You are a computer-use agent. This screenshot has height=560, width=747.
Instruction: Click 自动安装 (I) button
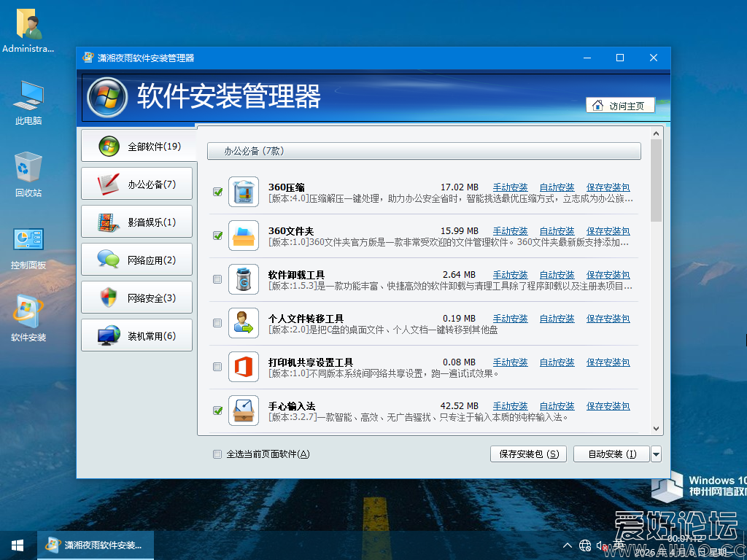point(612,454)
